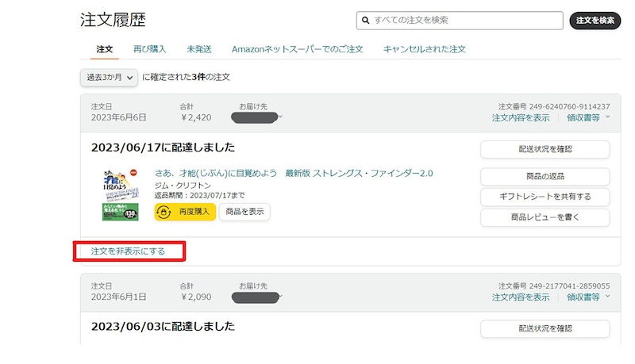Image resolution: width=635 pixels, height=364 pixels.
Task: Click the 再度購入 buy-again button
Action: (x=185, y=212)
